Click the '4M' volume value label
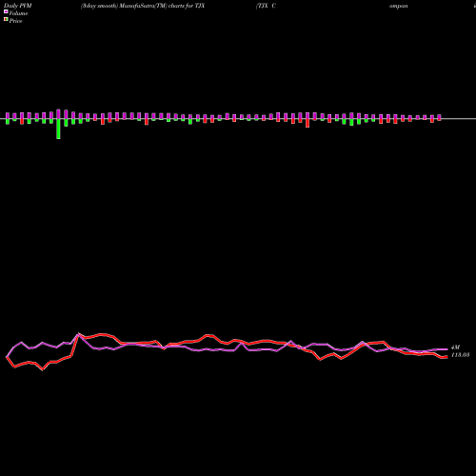The image size is (476, 476). 455,347
